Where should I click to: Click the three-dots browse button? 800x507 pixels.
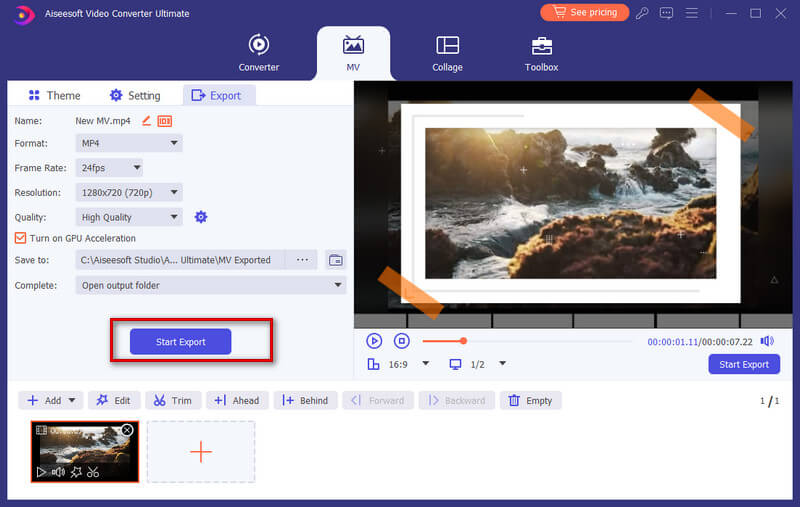302,260
